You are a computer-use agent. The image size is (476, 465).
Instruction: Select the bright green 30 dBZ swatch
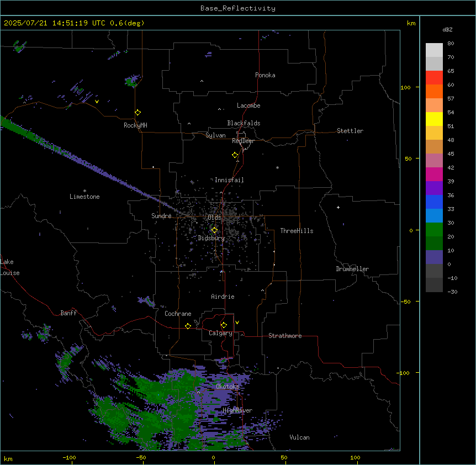(x=434, y=230)
